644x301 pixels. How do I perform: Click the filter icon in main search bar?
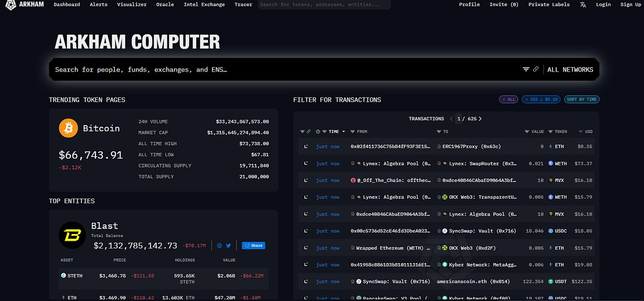pyautogui.click(x=525, y=69)
